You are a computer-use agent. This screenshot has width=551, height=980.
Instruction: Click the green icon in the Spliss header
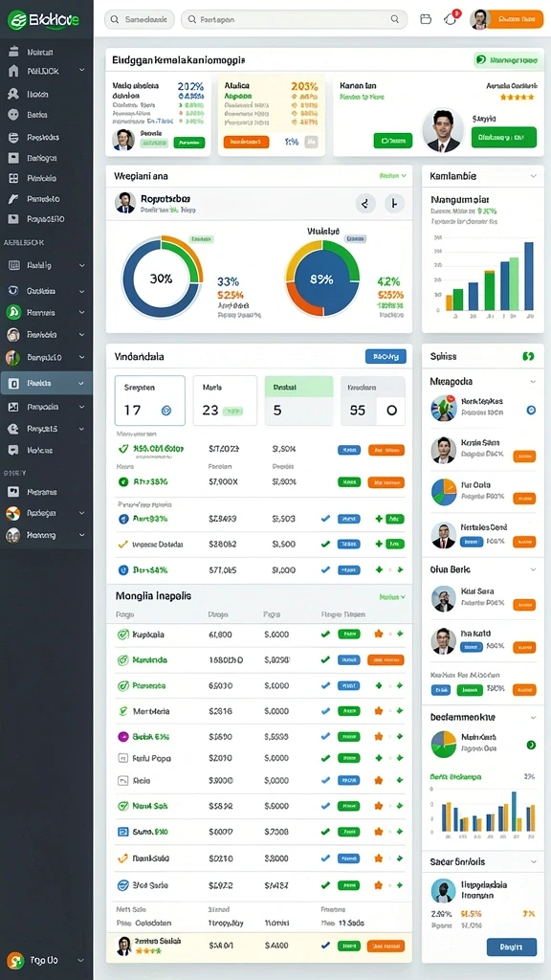528,356
